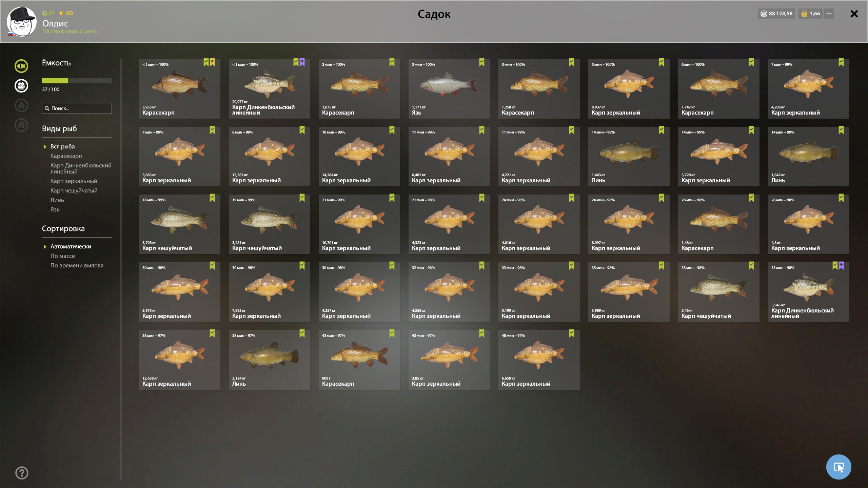Click the player name Олдис

coord(55,23)
